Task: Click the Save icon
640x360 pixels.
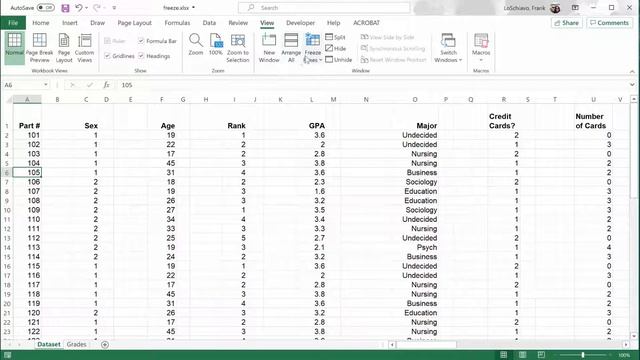Action: click(65, 8)
